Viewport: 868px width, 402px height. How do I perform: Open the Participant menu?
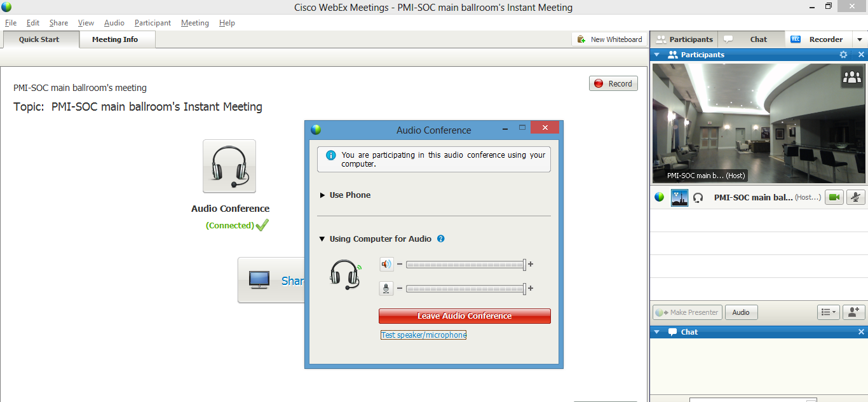click(x=153, y=23)
